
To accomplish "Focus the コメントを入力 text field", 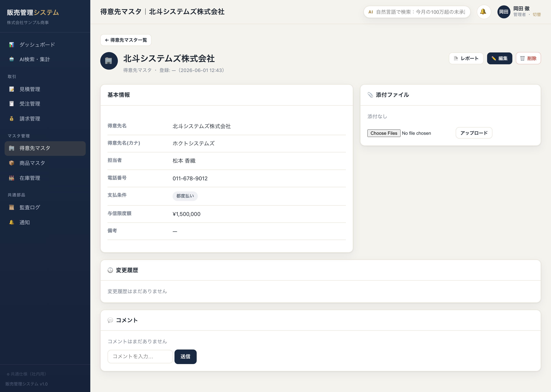I will (140, 357).
